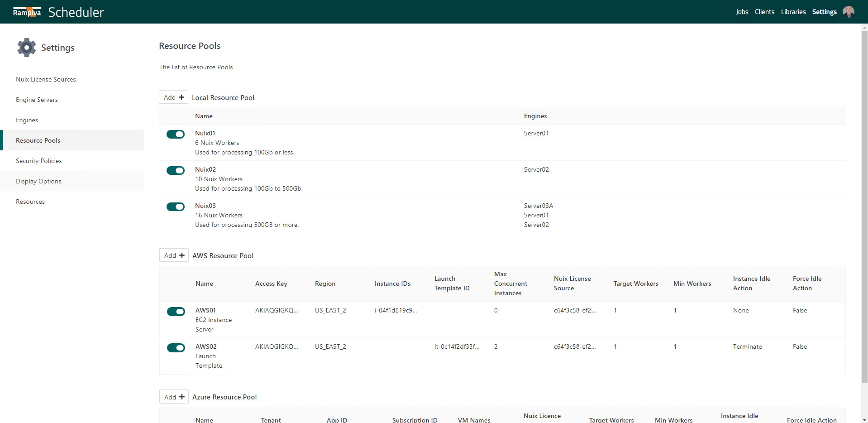This screenshot has height=423, width=868.
Task: Toggle off the Nuix02 resource pool
Action: click(176, 171)
